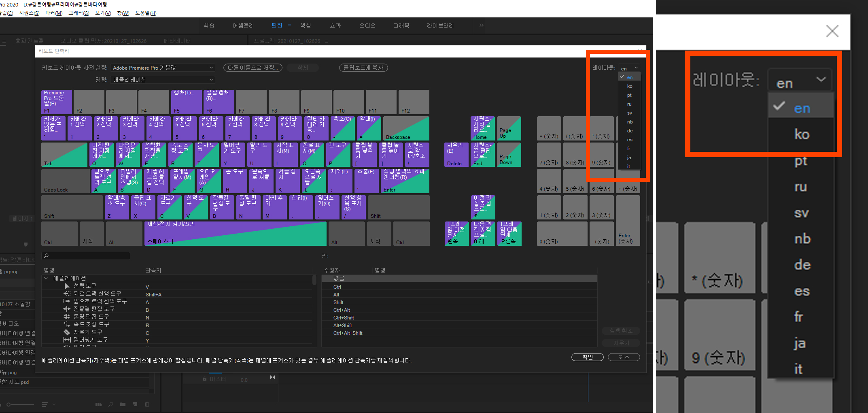
Task: Click the new bin folder icon
Action: point(123,404)
